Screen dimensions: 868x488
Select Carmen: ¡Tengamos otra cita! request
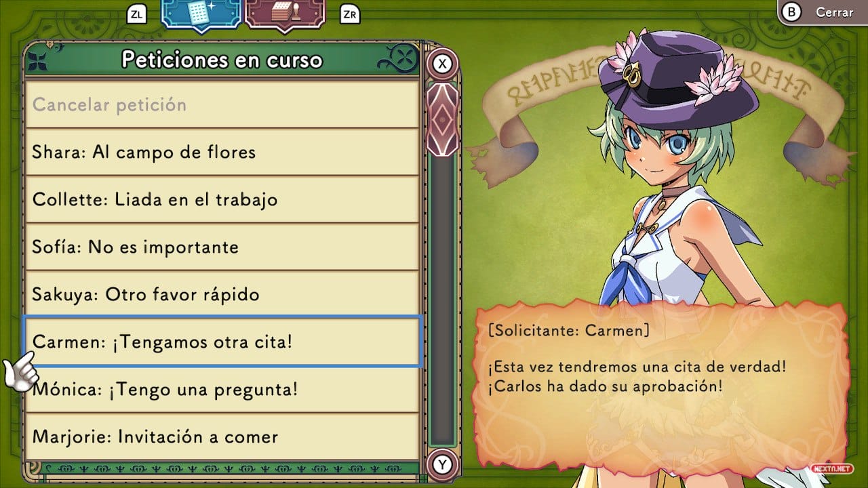click(x=222, y=342)
